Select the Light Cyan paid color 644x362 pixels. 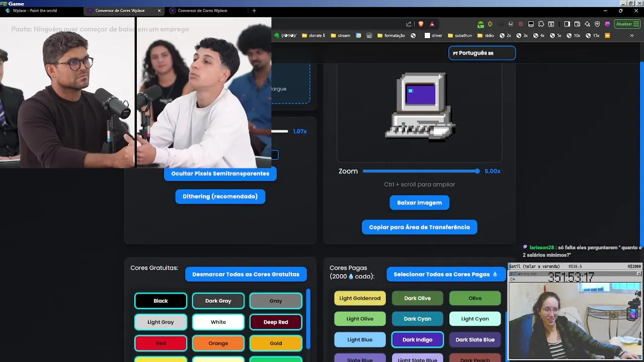[x=475, y=319]
